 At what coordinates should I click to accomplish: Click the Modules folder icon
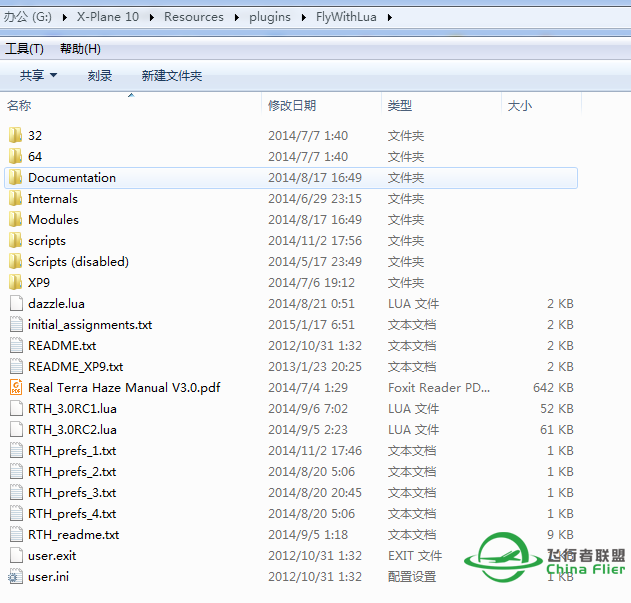point(16,219)
